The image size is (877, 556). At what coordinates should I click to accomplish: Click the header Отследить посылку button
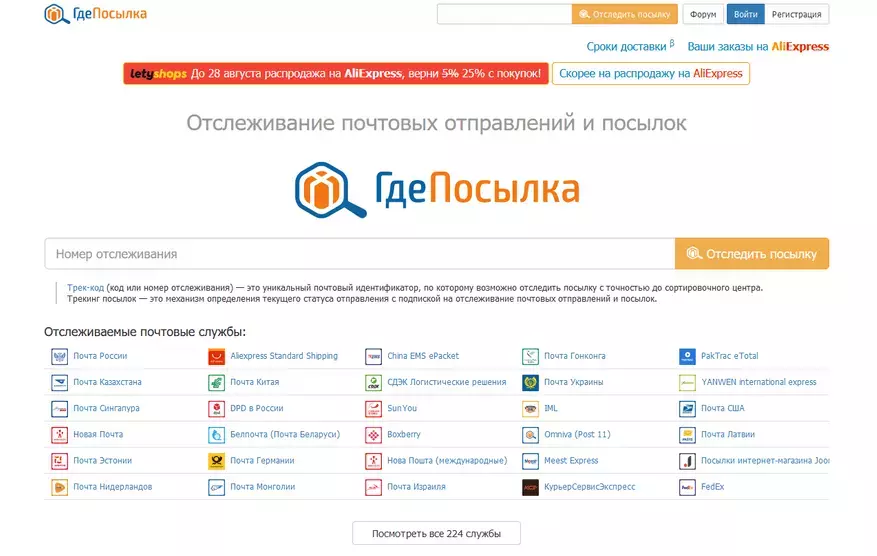[x=624, y=14]
